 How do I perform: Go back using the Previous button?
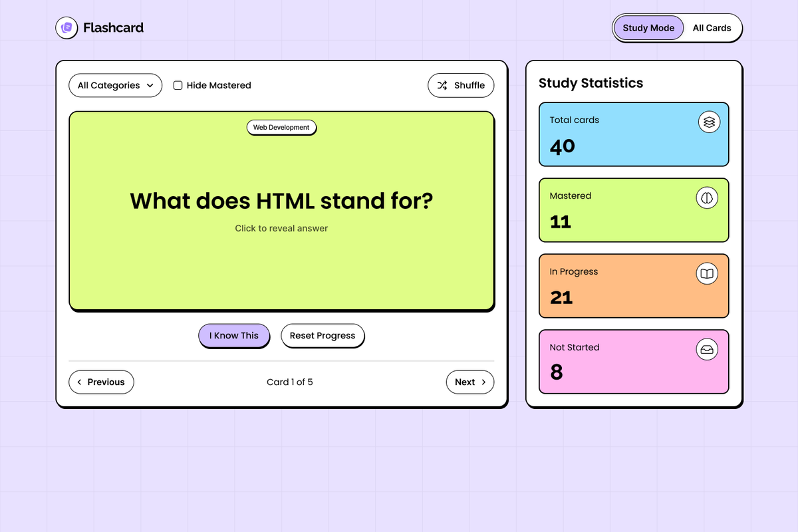101,382
